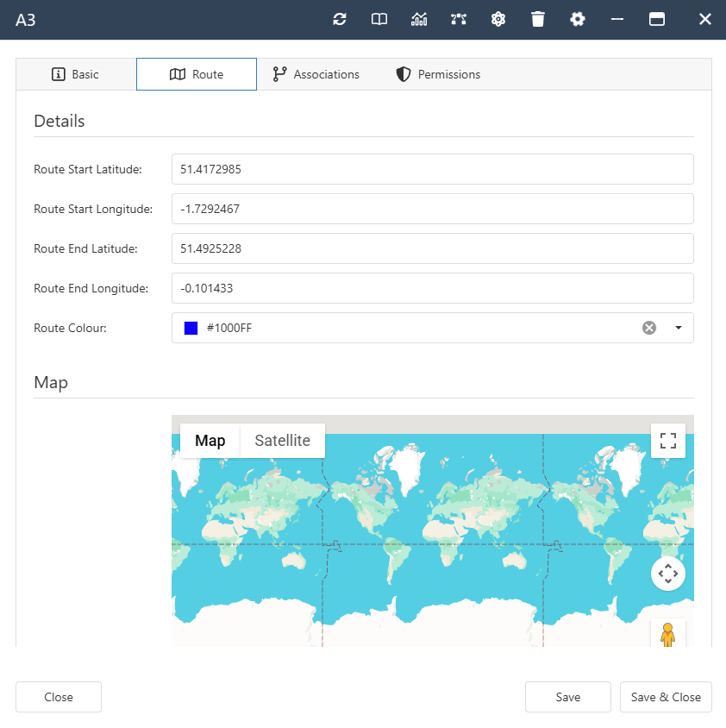The image size is (726, 728).
Task: Clear the route colour using the X icon
Action: point(649,328)
